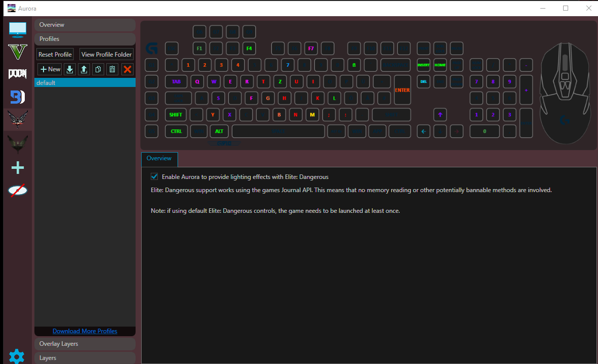The height and width of the screenshot is (364, 598).
Task: Click the CAPS LOCK key
Action: click(x=178, y=98)
